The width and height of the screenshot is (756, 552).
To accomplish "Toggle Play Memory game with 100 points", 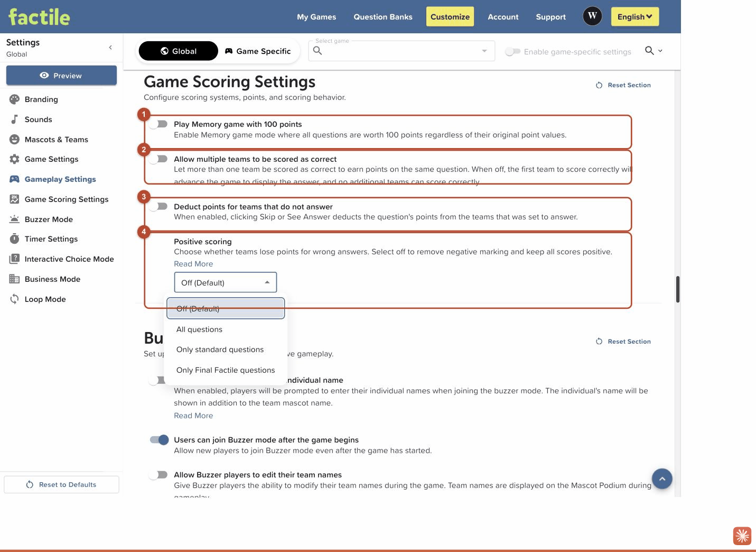I will 158,124.
